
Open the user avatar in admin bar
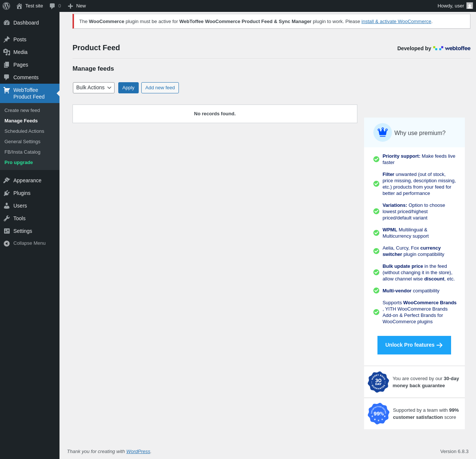coord(470,6)
